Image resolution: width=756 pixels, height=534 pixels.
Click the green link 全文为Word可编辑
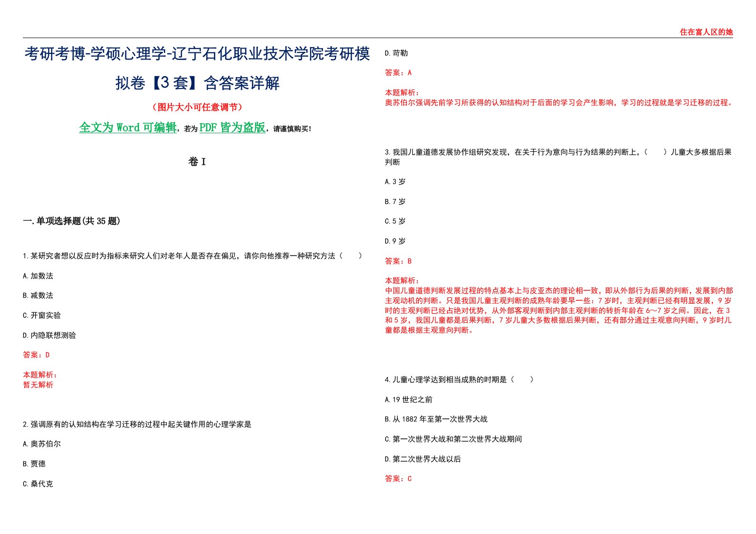click(128, 128)
